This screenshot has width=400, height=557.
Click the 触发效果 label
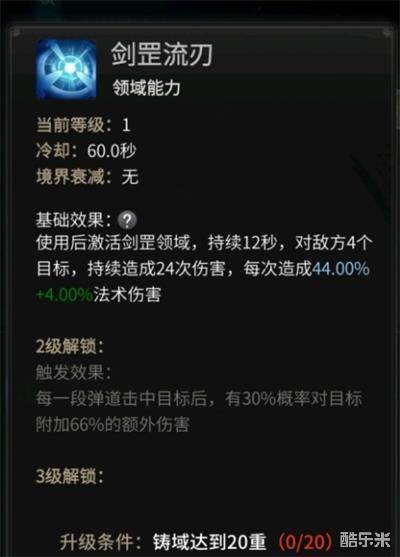click(x=73, y=372)
